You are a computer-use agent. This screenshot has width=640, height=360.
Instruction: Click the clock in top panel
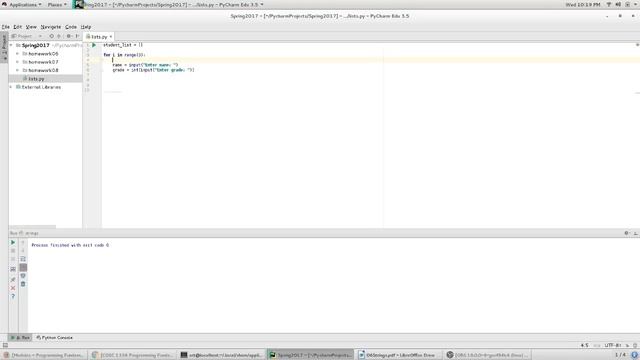click(582, 4)
